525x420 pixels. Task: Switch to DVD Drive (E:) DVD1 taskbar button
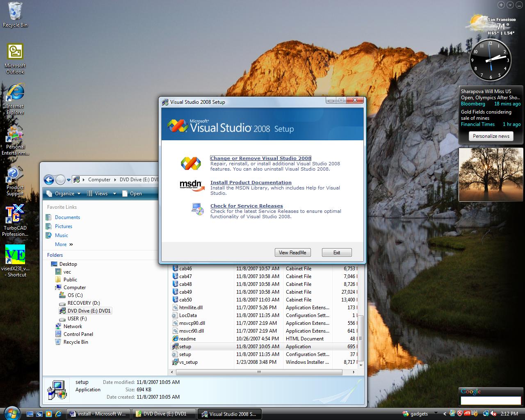[x=164, y=414]
